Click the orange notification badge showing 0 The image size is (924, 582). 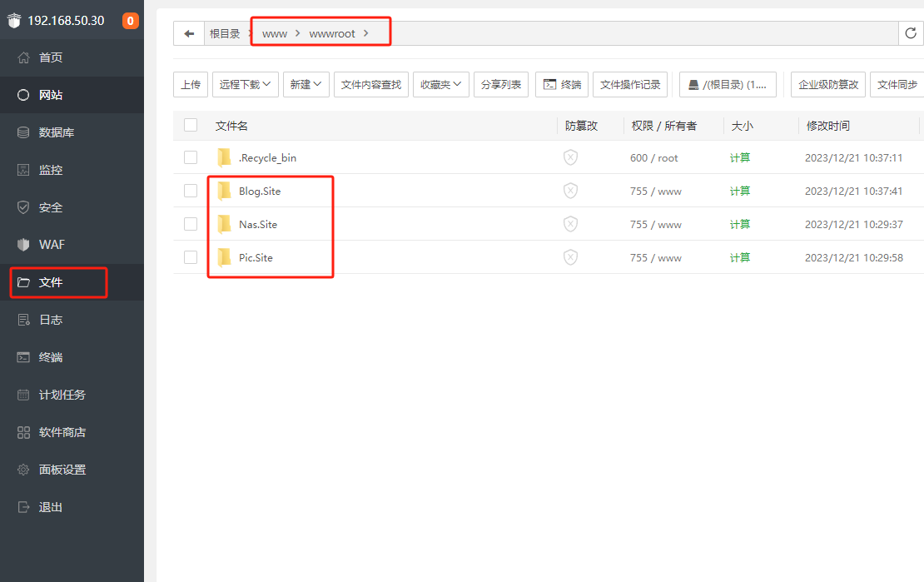point(131,21)
